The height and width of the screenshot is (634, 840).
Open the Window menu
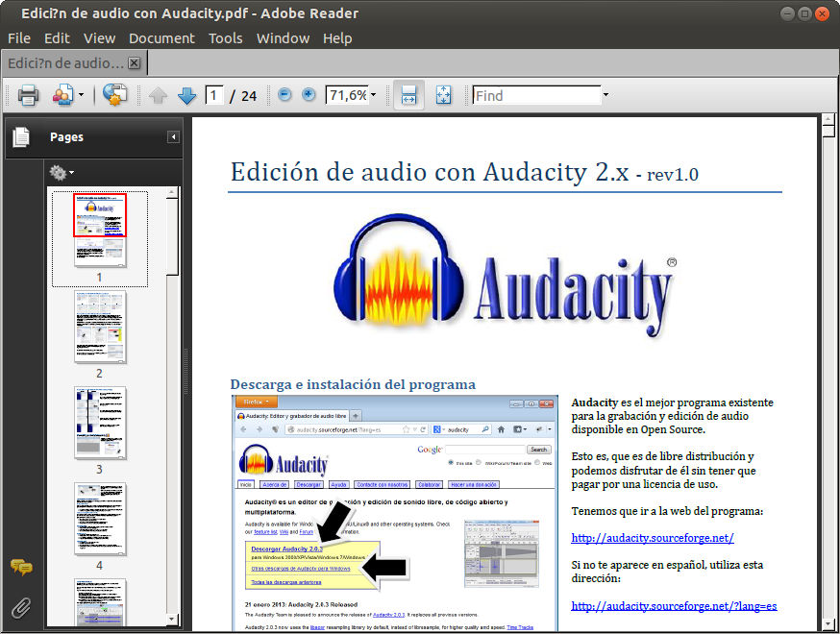283,38
